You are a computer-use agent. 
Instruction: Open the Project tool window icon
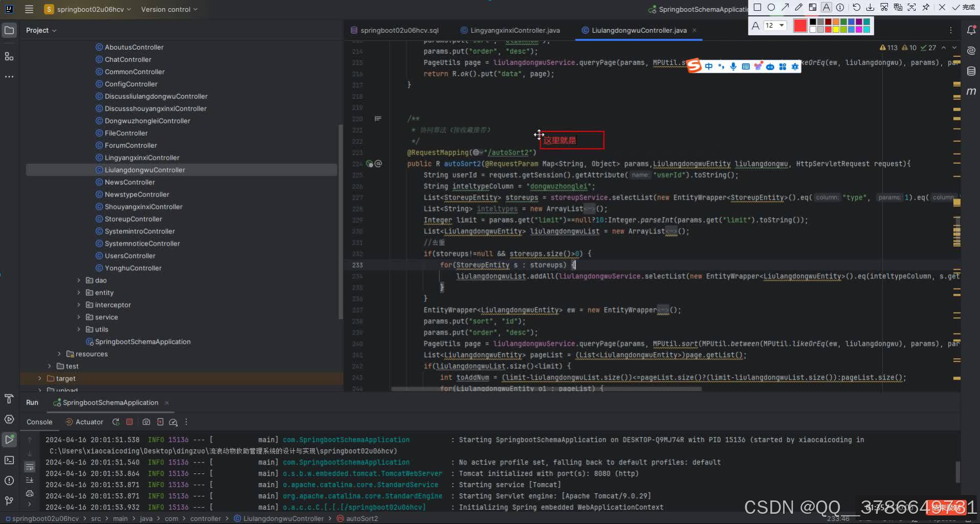pos(9,30)
